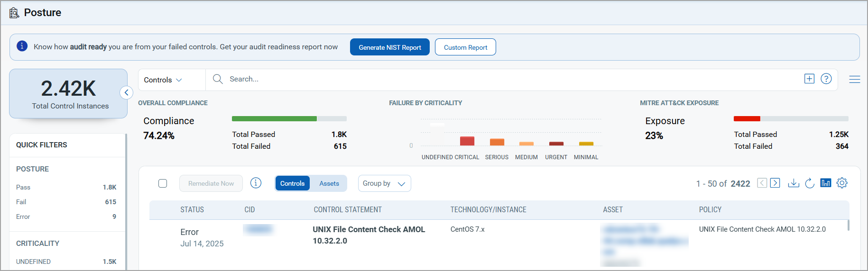Click the Posture page logo icon
The width and height of the screenshot is (868, 271).
pos(14,12)
